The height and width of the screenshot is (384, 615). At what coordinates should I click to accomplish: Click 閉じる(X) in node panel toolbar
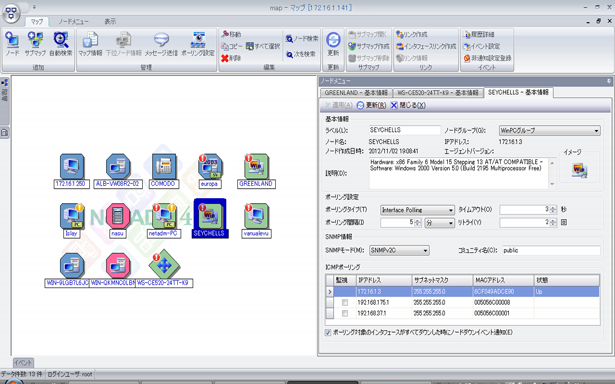[408, 106]
